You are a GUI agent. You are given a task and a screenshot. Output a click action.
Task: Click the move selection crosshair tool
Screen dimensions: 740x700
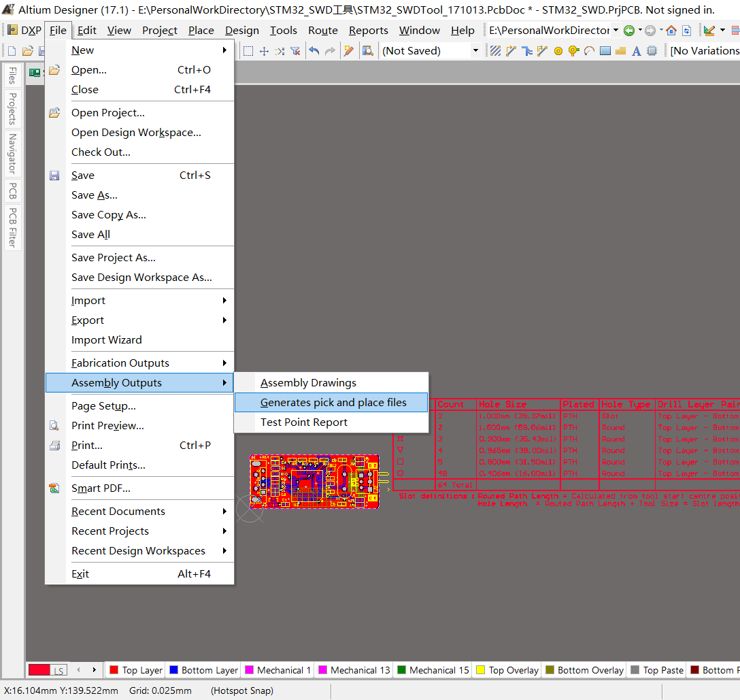265,51
